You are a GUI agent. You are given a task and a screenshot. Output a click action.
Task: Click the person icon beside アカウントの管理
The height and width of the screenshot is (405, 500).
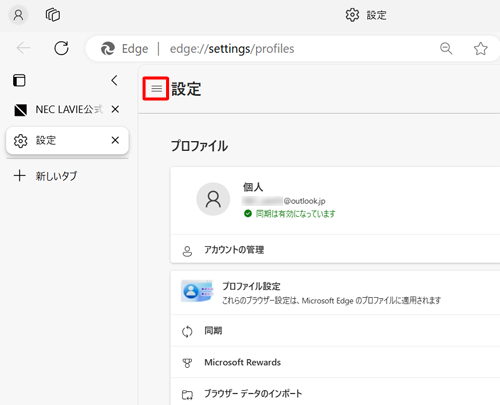point(187,251)
